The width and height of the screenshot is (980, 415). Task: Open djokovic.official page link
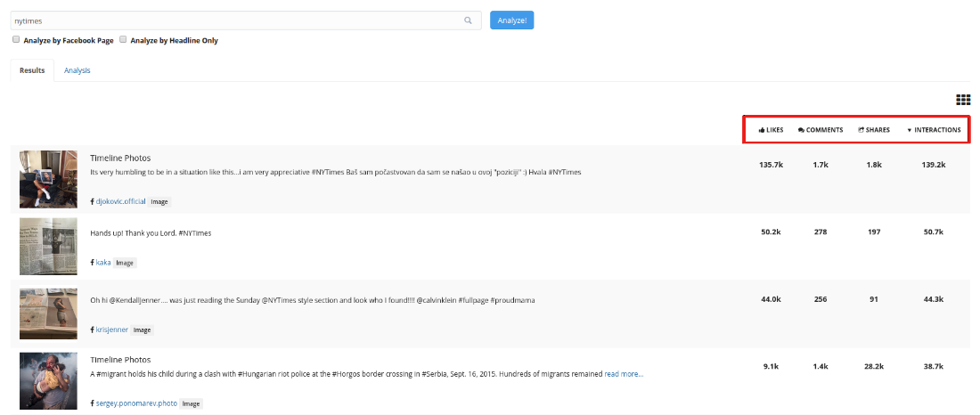120,202
